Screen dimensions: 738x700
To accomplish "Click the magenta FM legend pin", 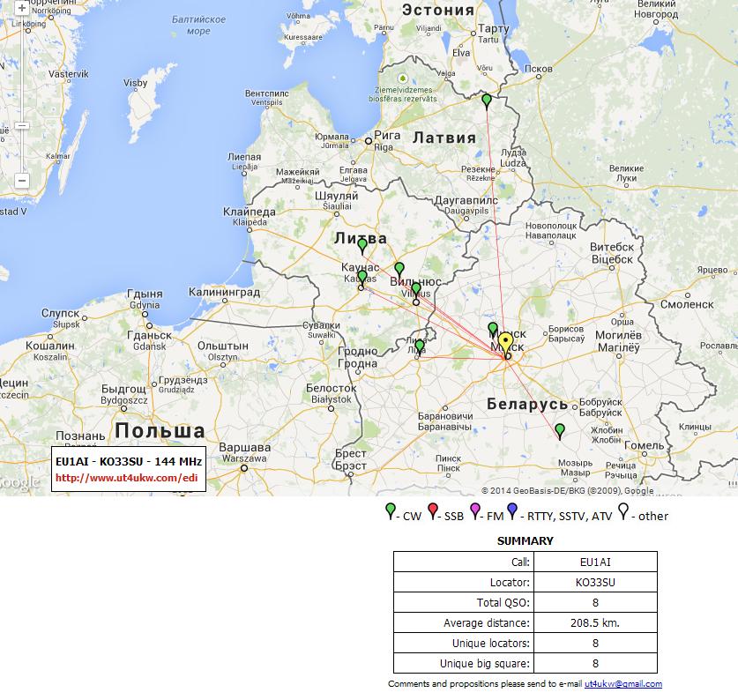I will (476, 510).
